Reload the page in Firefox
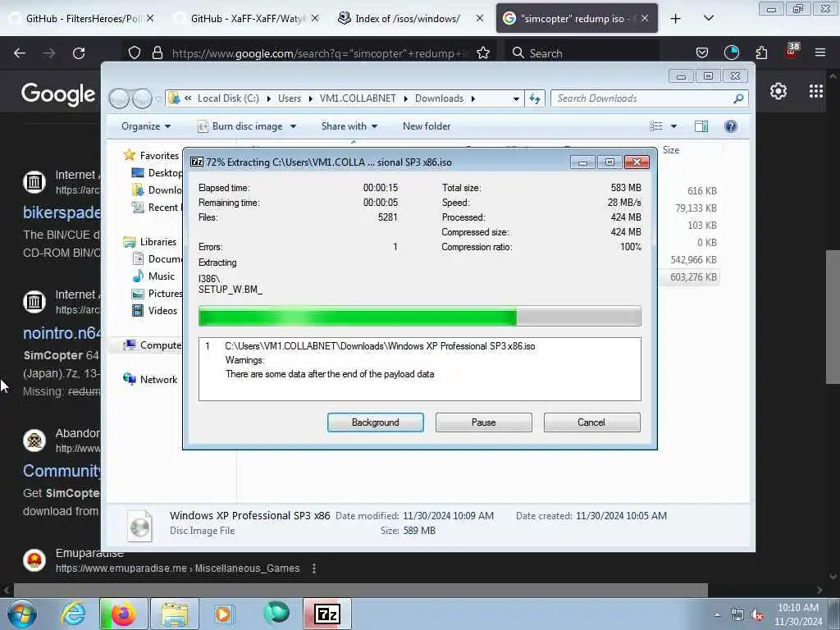This screenshot has height=630, width=840. (x=79, y=53)
